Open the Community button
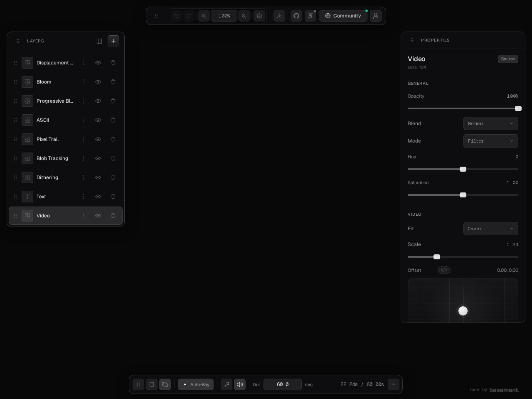 point(343,16)
